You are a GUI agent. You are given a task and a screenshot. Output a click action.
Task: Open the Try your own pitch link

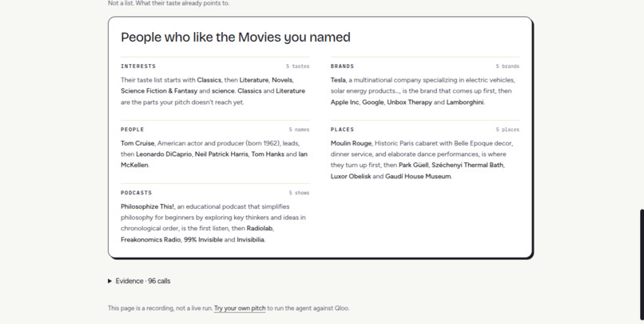tap(240, 308)
